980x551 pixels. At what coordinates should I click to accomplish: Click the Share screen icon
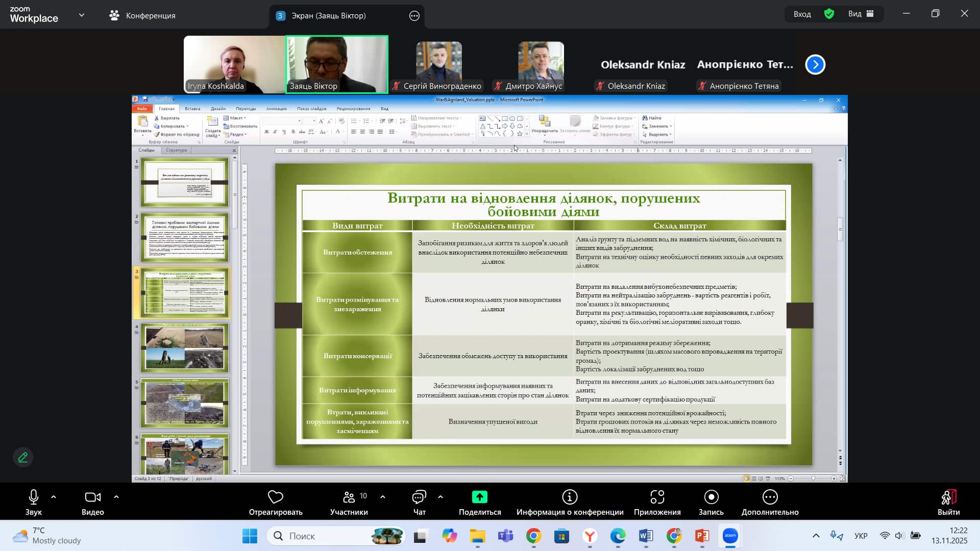pyautogui.click(x=479, y=497)
